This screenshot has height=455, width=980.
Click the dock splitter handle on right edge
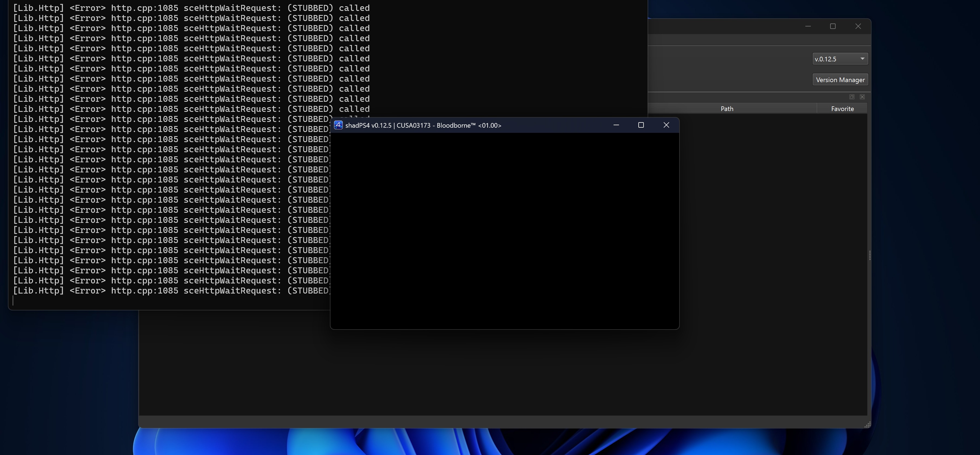pyautogui.click(x=870, y=255)
